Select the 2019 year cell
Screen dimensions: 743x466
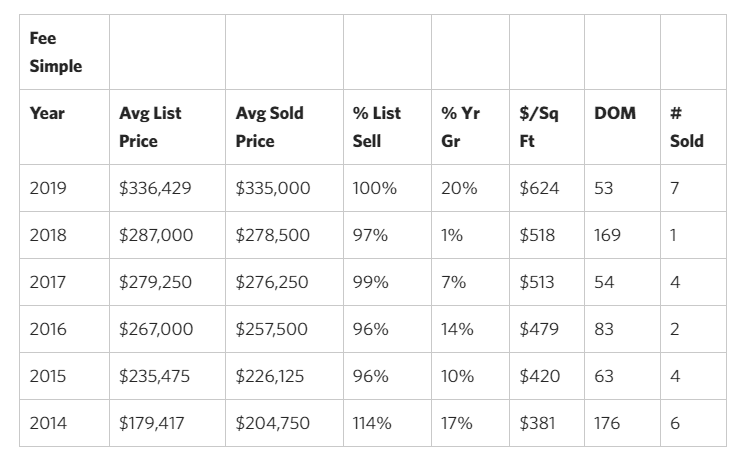pyautogui.click(x=47, y=188)
